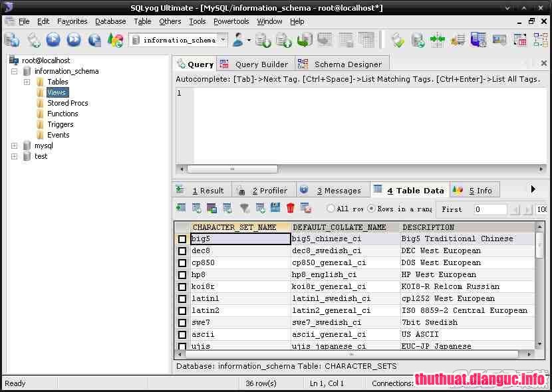
Task: Tick the checkbox for the koi8r row
Action: click(182, 287)
